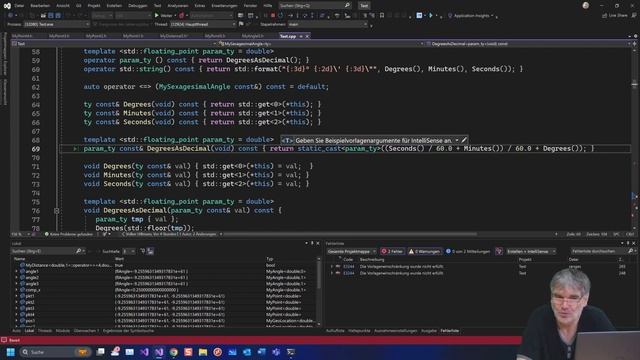Click Keine Probleme gefunden status indicator
This screenshot has height=360, width=640.
(x=69, y=234)
